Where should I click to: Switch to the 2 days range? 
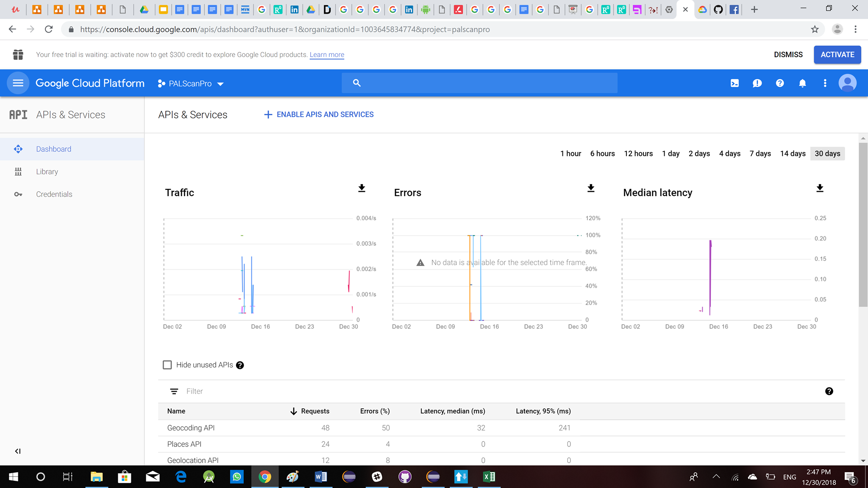pyautogui.click(x=699, y=153)
